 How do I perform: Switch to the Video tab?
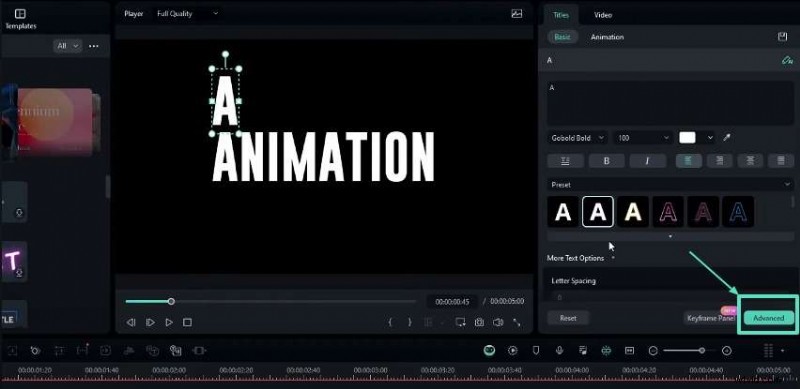pos(603,15)
